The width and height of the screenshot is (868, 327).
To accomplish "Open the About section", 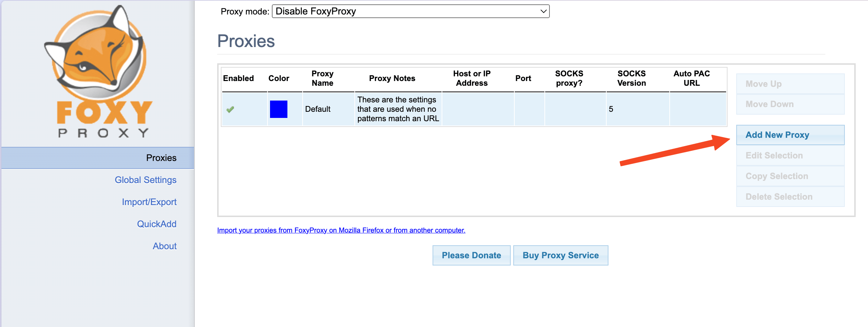I will [165, 246].
